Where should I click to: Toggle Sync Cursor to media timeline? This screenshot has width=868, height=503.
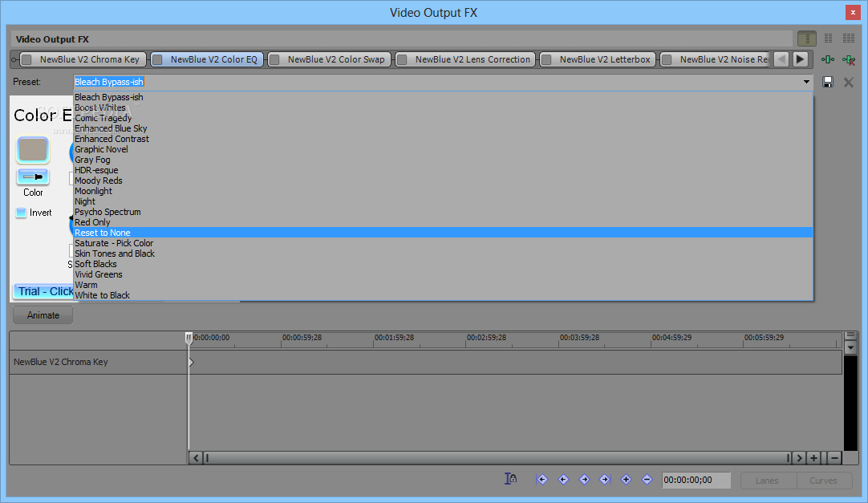(x=510, y=479)
